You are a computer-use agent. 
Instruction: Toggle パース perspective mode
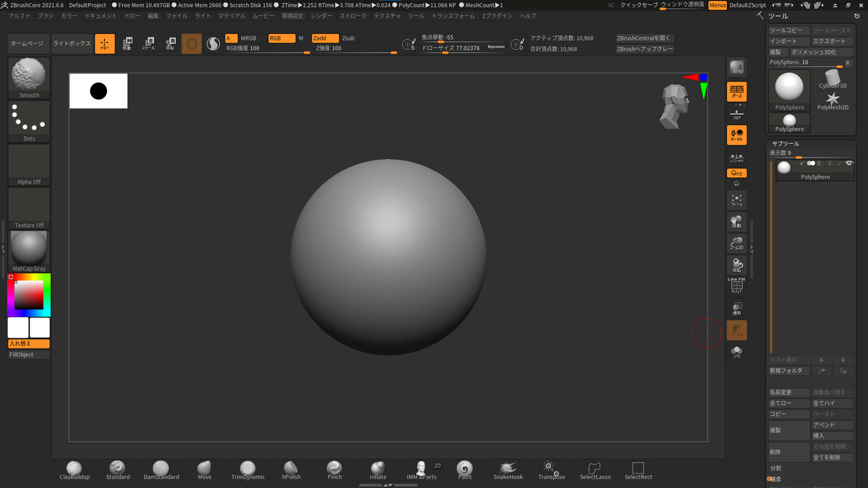(x=736, y=91)
